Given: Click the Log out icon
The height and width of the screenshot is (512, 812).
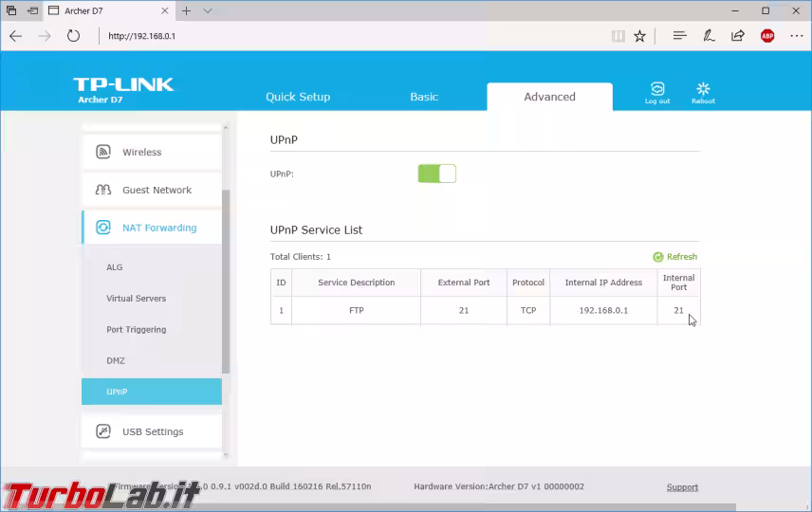Looking at the screenshot, I should pos(656,90).
